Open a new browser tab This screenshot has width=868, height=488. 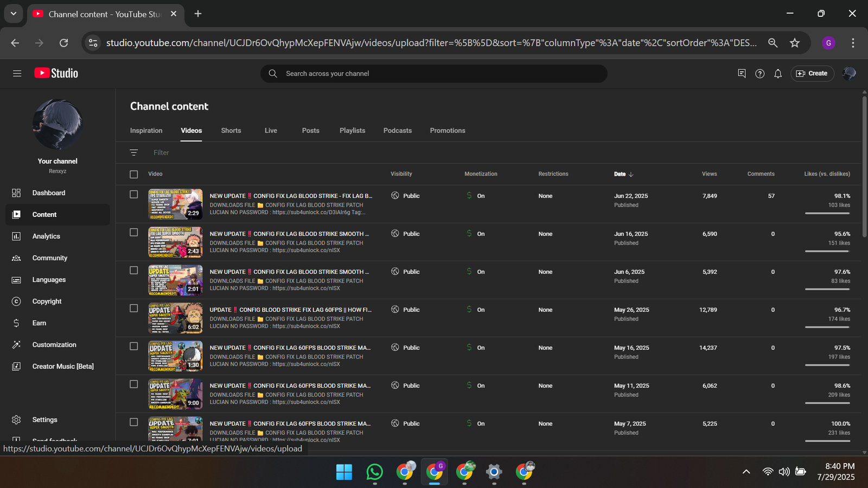point(198,14)
